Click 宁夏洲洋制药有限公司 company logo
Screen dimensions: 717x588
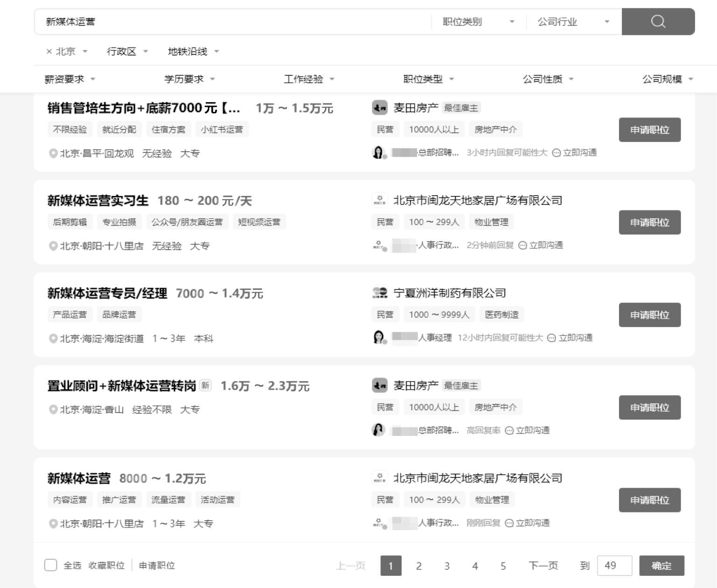(380, 293)
